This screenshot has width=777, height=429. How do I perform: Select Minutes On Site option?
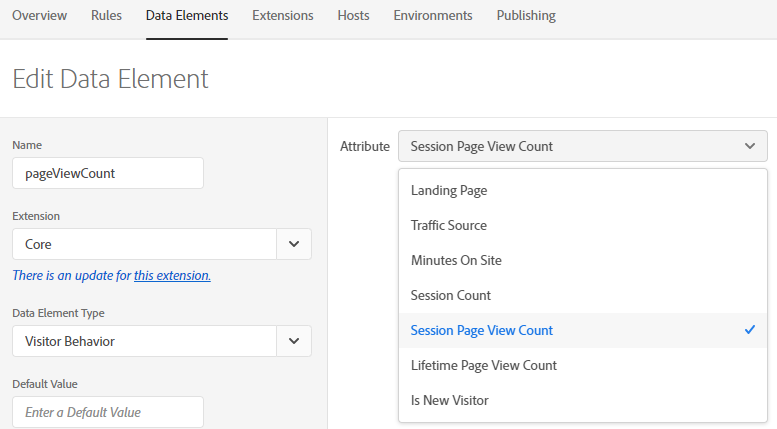click(x=583, y=260)
